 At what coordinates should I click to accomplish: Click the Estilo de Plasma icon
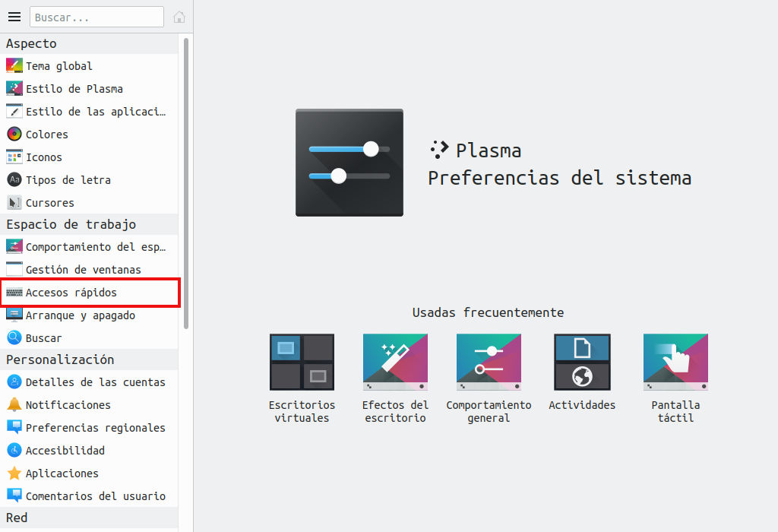point(14,88)
